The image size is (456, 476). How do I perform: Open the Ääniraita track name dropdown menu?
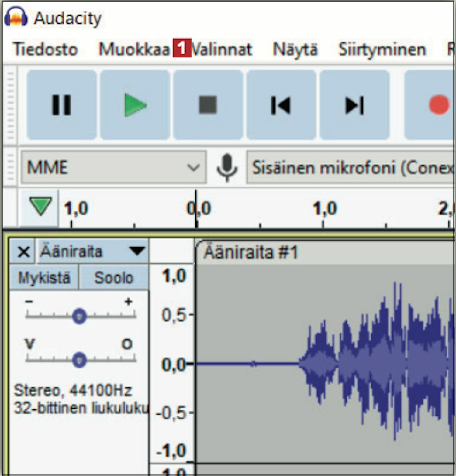coord(93,252)
